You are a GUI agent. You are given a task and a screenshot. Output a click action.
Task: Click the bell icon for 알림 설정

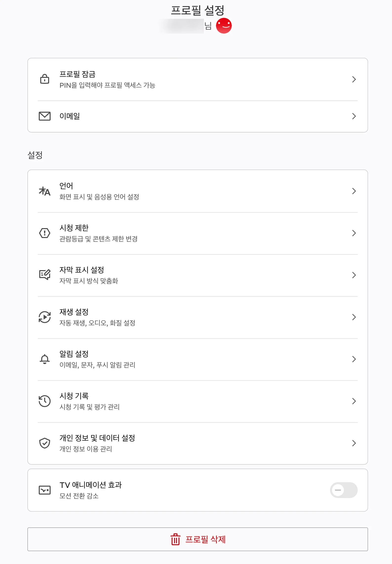[45, 359]
